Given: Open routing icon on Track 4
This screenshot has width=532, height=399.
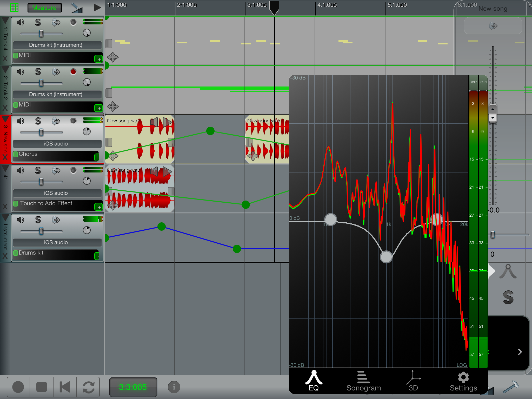Looking at the screenshot, I should point(56,23).
